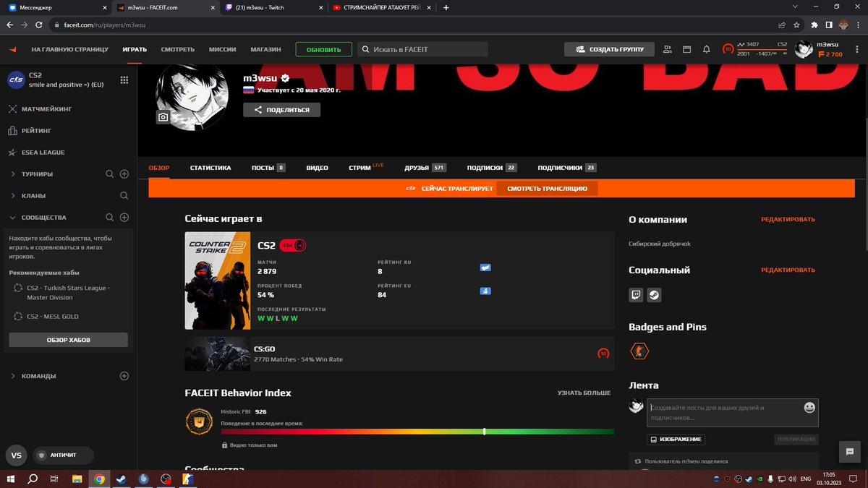Click Редактировать next to Социальный

click(x=788, y=270)
